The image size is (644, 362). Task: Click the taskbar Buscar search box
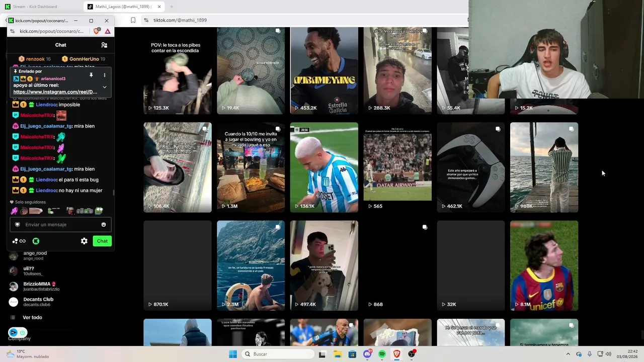[277, 354]
